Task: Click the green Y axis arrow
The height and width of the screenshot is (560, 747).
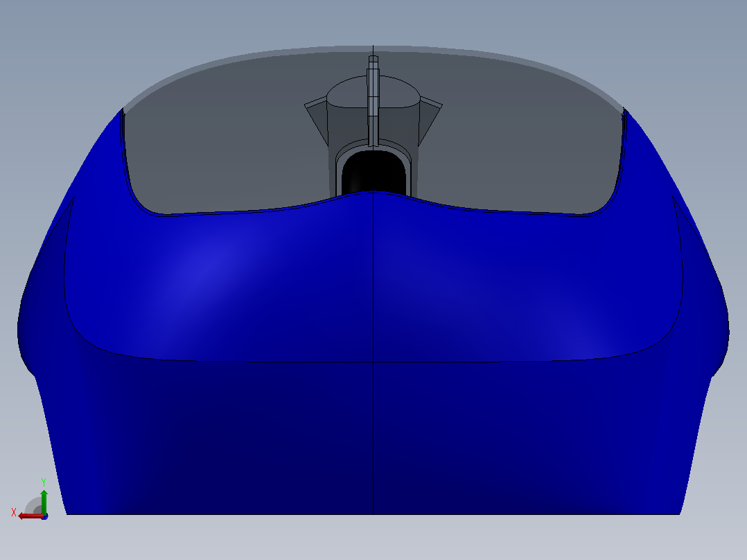Action: click(x=44, y=501)
